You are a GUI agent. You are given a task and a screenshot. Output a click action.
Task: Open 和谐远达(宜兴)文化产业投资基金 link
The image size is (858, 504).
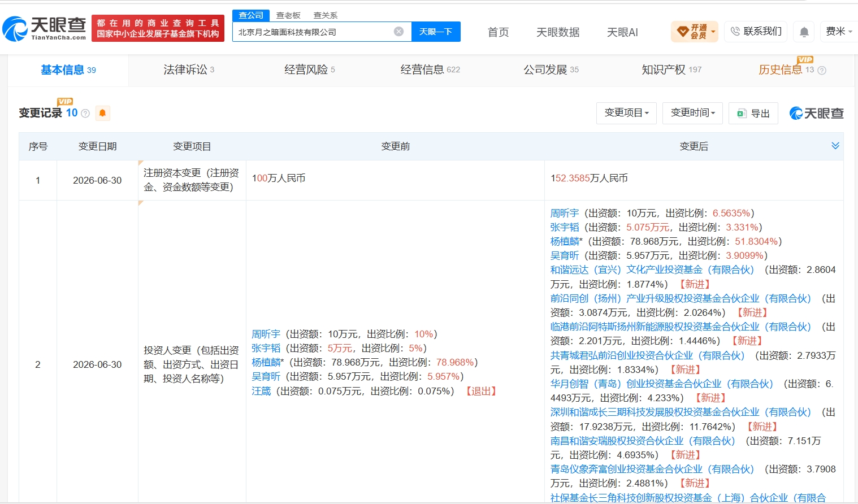click(x=652, y=270)
